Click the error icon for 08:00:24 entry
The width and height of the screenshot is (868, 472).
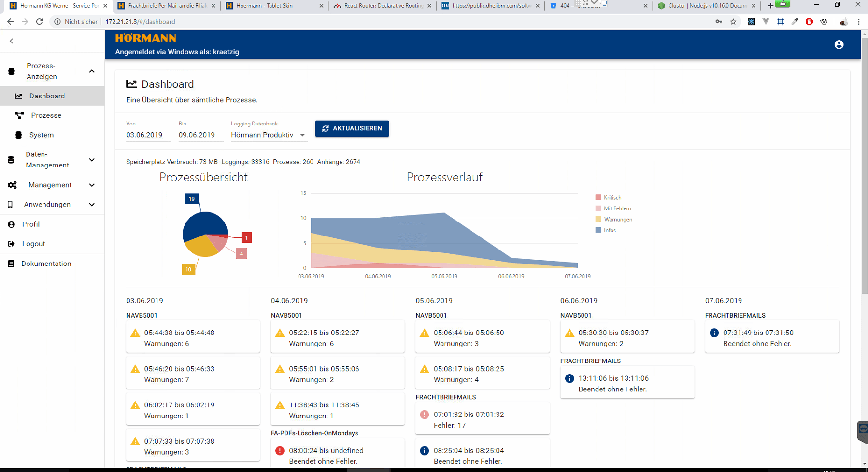280,451
